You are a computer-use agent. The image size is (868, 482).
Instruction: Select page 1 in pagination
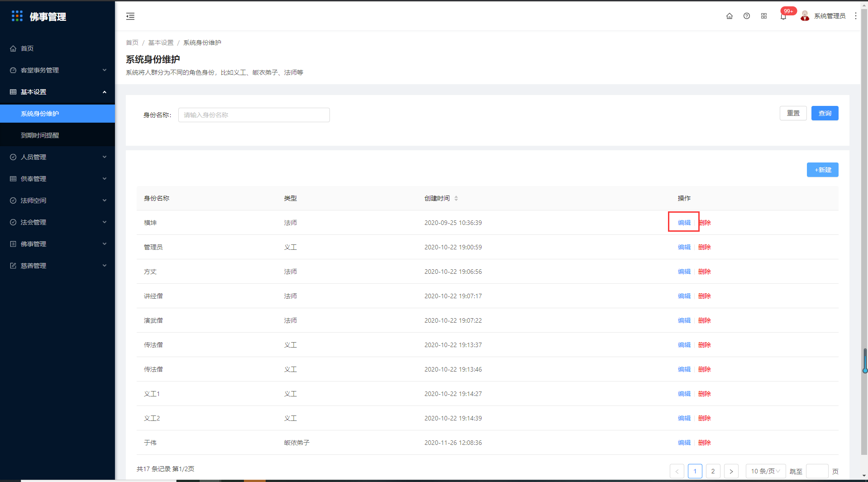(x=695, y=471)
